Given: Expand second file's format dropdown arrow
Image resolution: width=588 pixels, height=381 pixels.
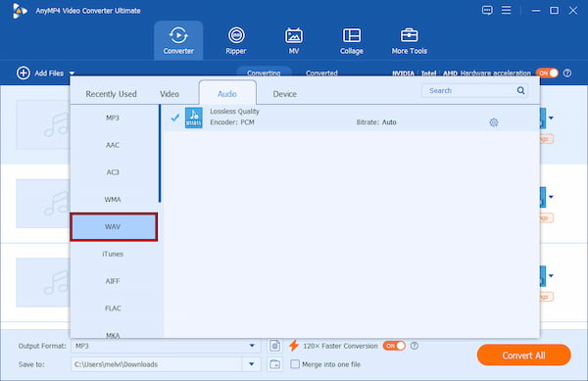Looking at the screenshot, I should [x=551, y=197].
